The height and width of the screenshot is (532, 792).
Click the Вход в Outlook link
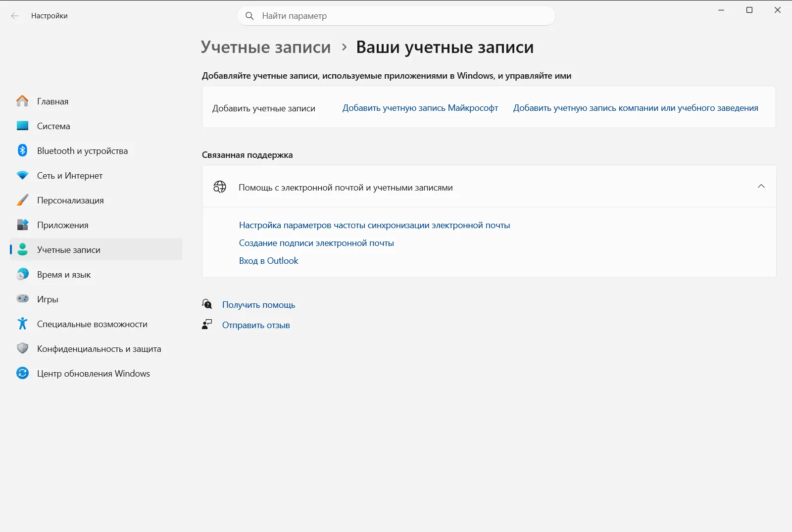[x=268, y=261]
